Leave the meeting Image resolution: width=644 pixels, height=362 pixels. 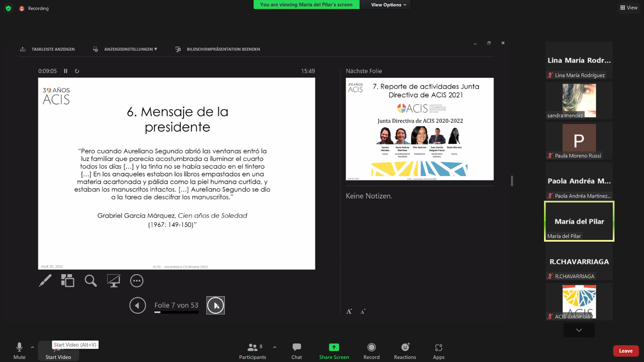625,350
